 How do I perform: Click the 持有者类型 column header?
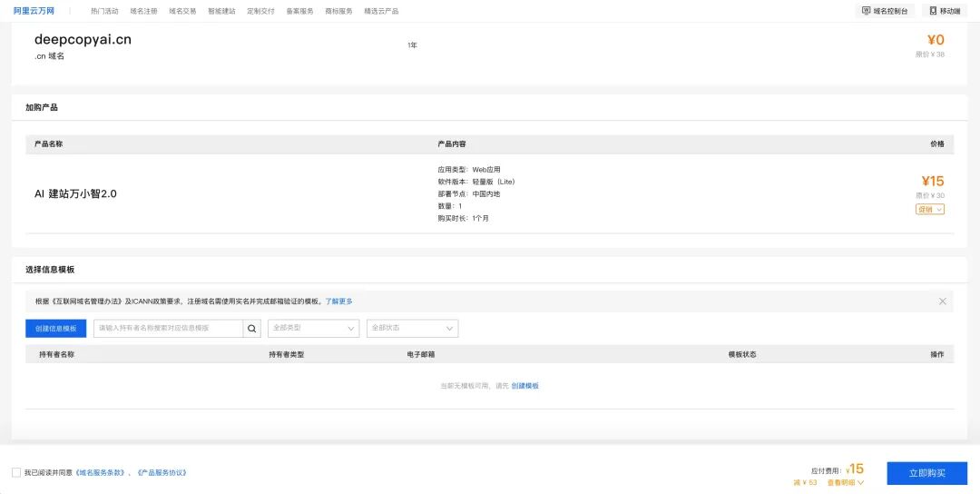tap(286, 354)
